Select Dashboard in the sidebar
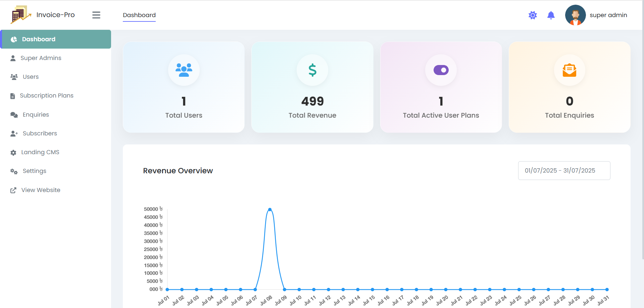The image size is (644, 308). point(39,39)
